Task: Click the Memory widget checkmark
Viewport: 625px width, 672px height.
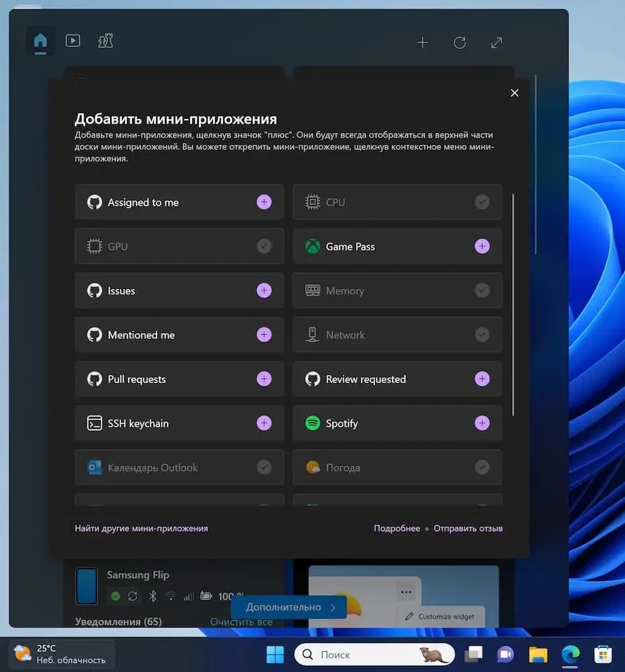Action: point(482,291)
